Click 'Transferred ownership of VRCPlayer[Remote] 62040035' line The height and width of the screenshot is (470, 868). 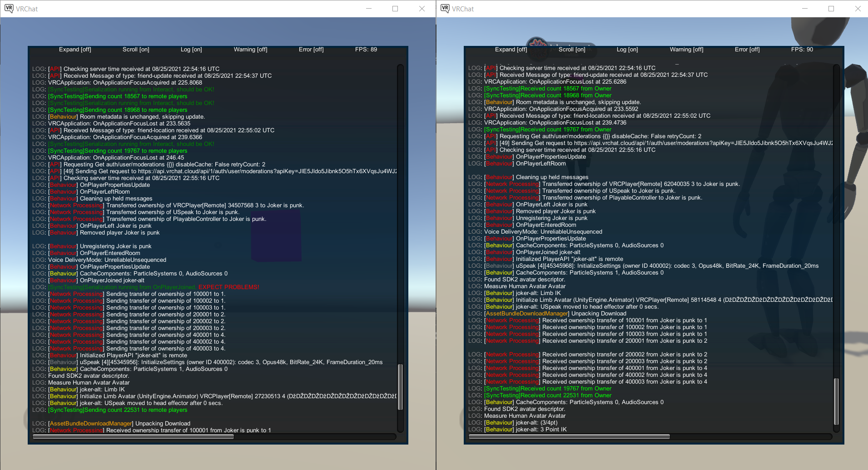pyautogui.click(x=604, y=184)
